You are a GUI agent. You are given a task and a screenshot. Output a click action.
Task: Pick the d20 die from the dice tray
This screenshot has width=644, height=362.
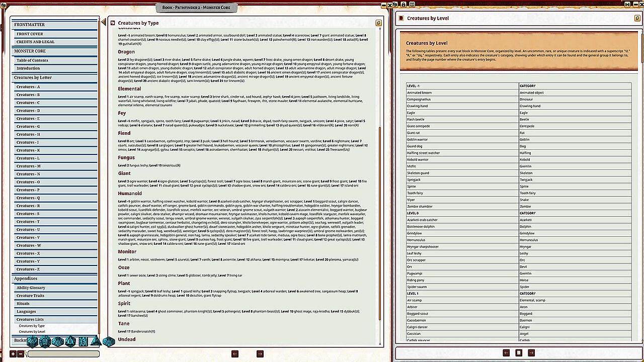coord(32,342)
